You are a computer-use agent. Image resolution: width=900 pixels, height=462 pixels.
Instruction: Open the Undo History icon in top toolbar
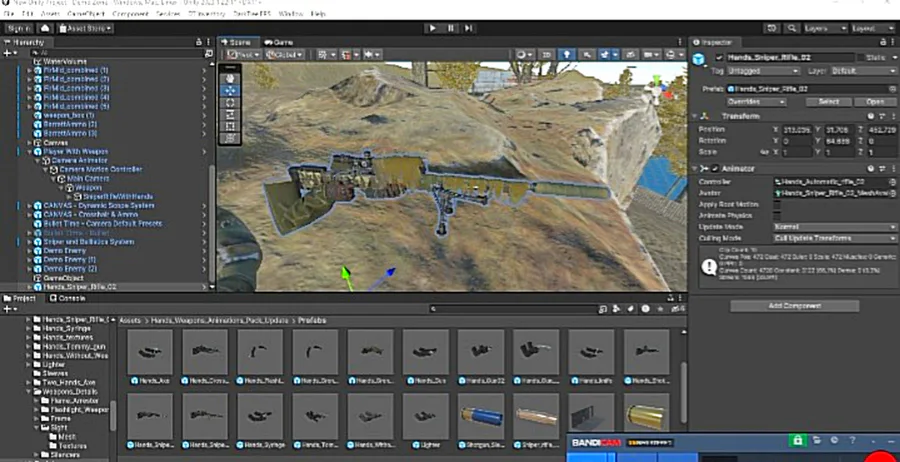click(x=772, y=28)
